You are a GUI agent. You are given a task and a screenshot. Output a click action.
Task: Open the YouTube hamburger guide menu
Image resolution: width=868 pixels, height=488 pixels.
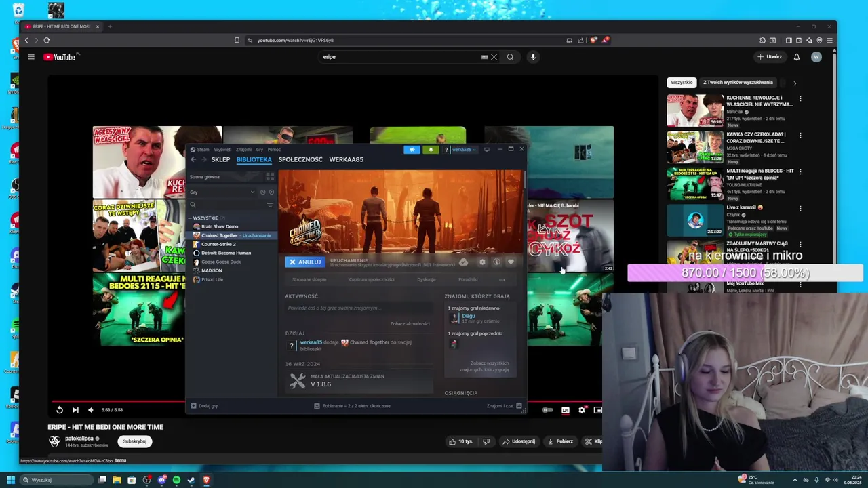[31, 57]
